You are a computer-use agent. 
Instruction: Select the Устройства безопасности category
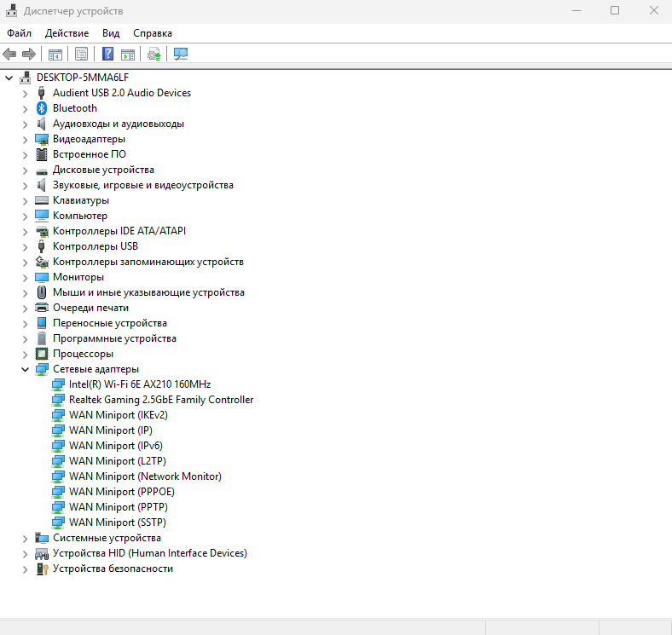pyautogui.click(x=113, y=569)
